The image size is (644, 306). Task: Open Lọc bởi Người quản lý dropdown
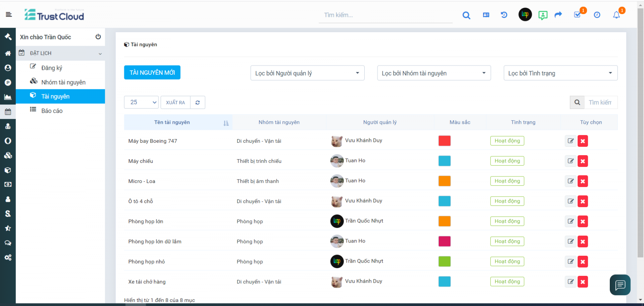coord(307,73)
